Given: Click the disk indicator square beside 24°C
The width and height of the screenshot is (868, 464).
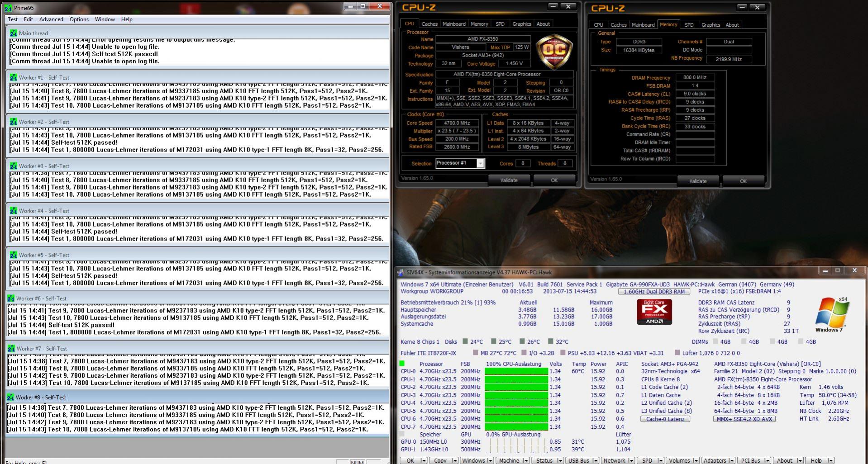Looking at the screenshot, I should pyautogui.click(x=465, y=341).
